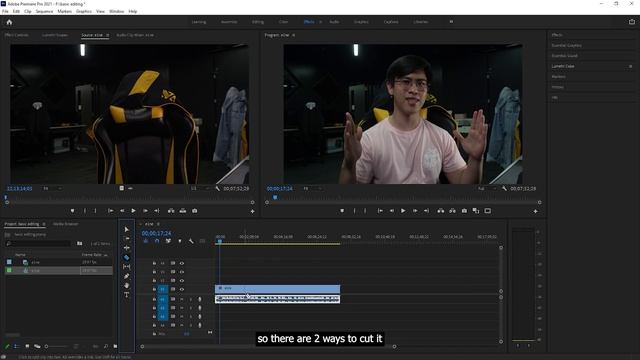The height and width of the screenshot is (360, 640).
Task: Switch to the Audio workspace tab
Action: click(x=334, y=22)
